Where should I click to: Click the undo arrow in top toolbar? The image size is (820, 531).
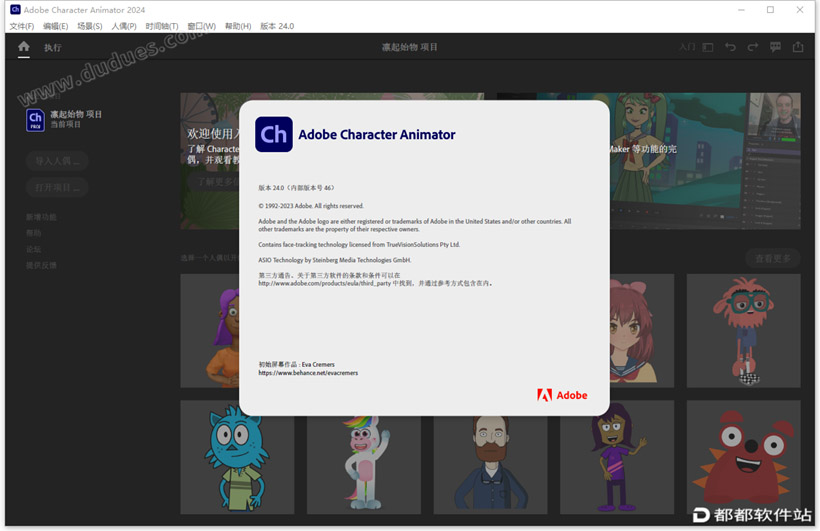tap(730, 47)
